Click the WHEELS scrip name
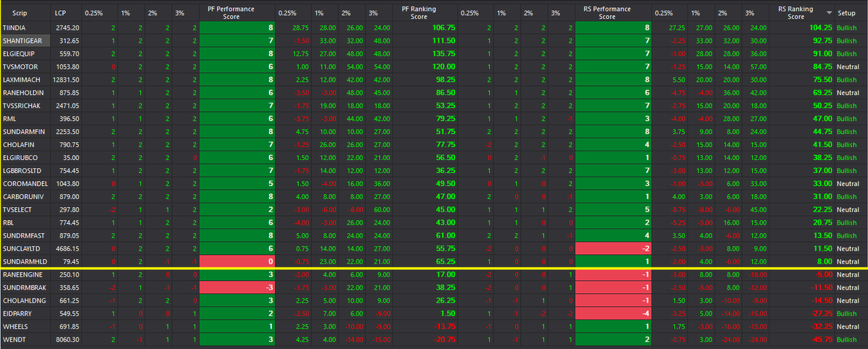The width and height of the screenshot is (868, 349). coord(14,327)
